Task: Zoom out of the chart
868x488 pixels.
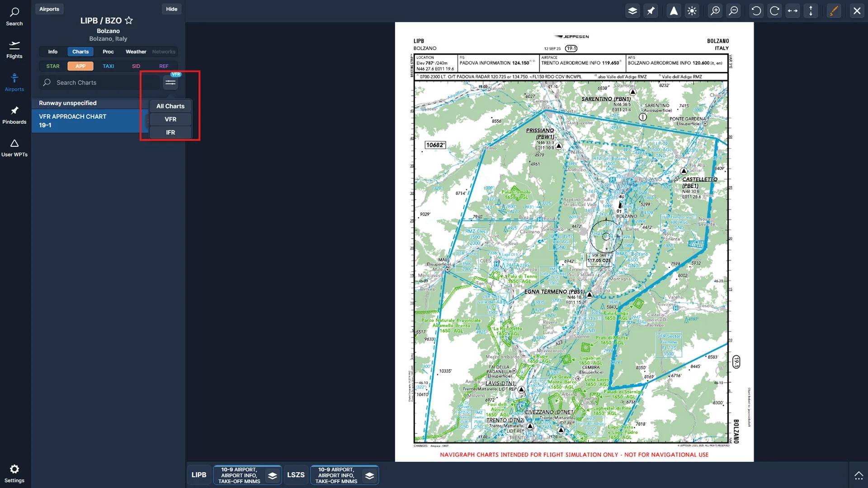Action: [x=733, y=10]
